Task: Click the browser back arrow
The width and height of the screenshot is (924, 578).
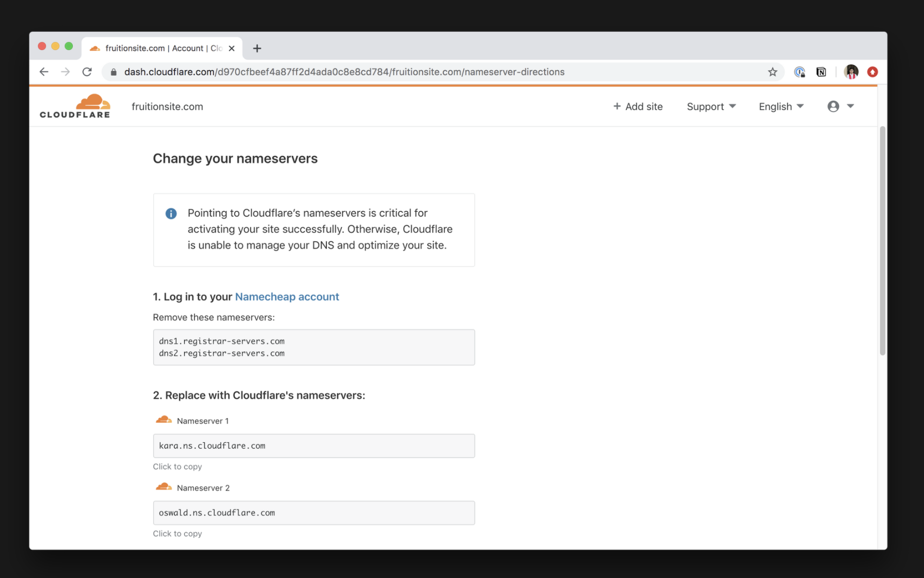Action: pyautogui.click(x=44, y=72)
